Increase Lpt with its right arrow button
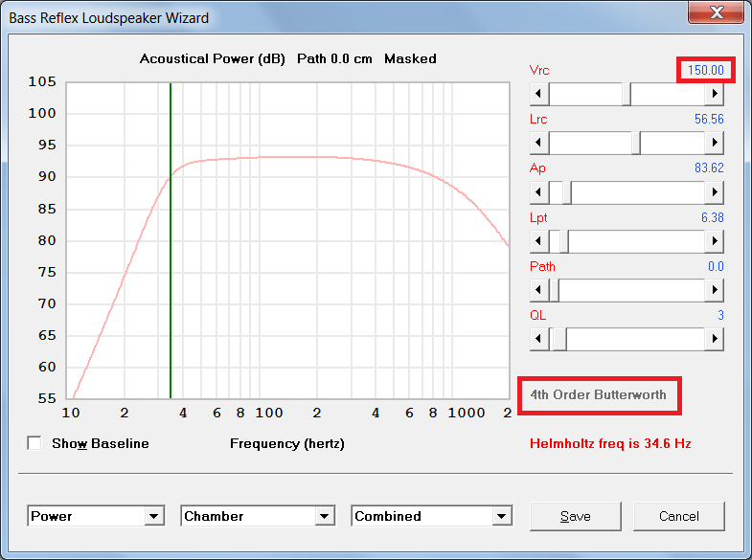Screen dimensions: 752x560 point(715,241)
